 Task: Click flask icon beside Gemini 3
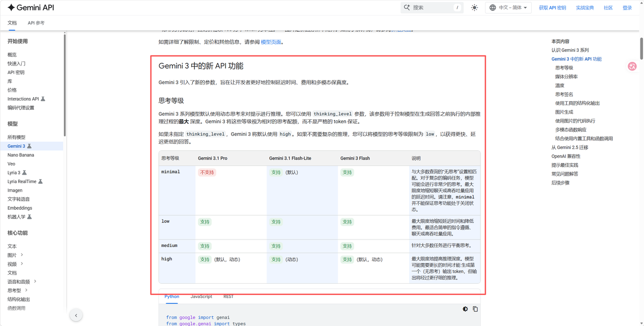click(29, 146)
